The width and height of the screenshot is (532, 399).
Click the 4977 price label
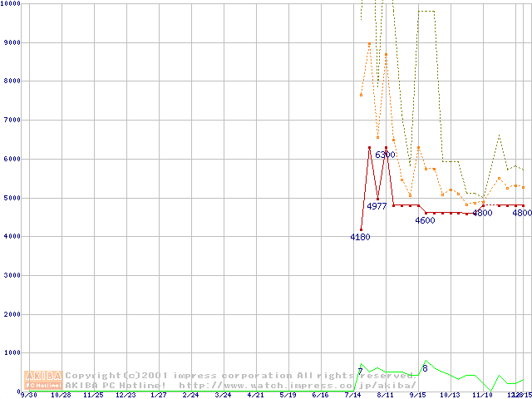point(377,206)
